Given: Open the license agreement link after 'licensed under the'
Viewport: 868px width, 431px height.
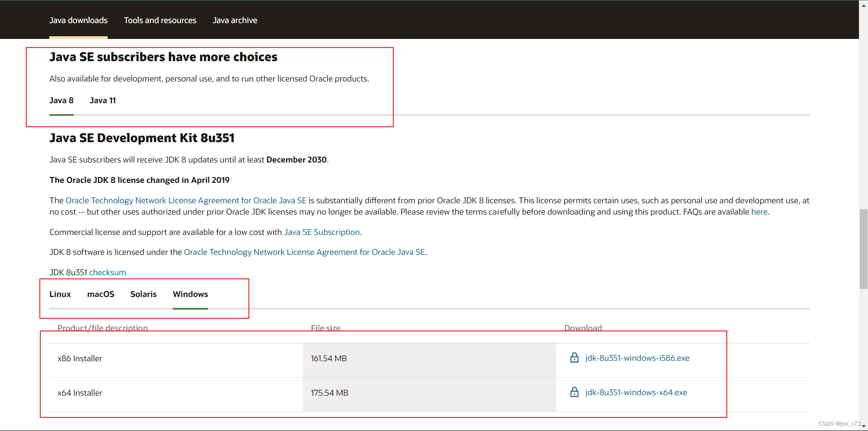Looking at the screenshot, I should pyautogui.click(x=305, y=252).
